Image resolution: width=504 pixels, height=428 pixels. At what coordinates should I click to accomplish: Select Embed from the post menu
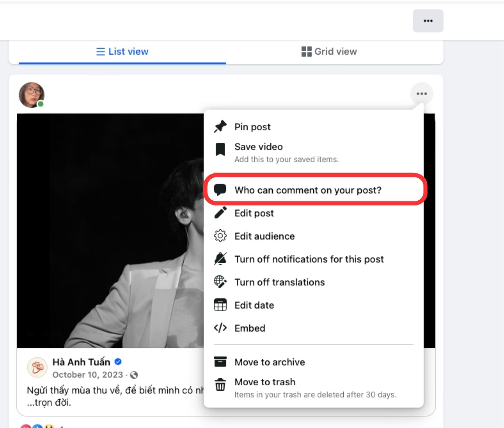tap(314, 328)
